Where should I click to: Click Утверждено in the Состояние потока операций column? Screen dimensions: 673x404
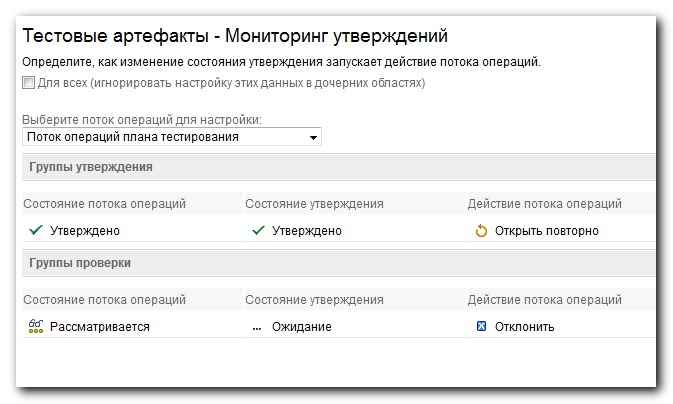(x=85, y=231)
